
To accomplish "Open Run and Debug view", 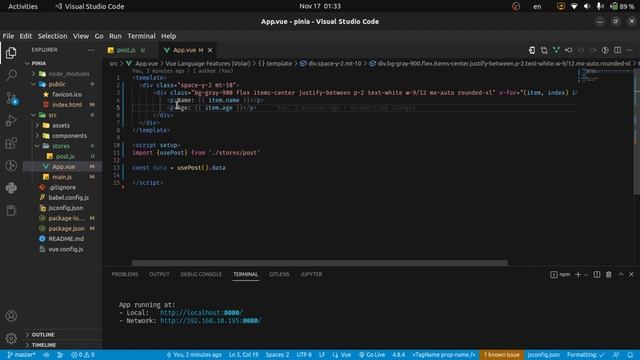I will click(11, 120).
